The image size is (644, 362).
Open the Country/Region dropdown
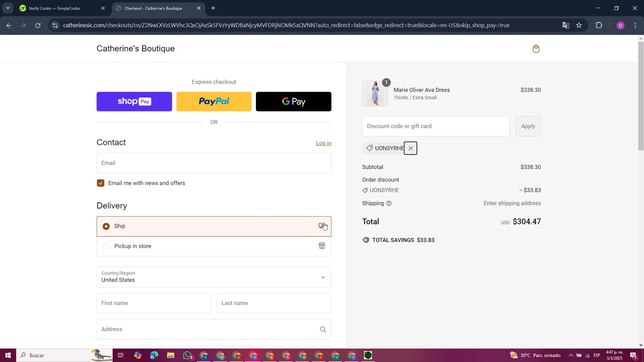point(214,277)
